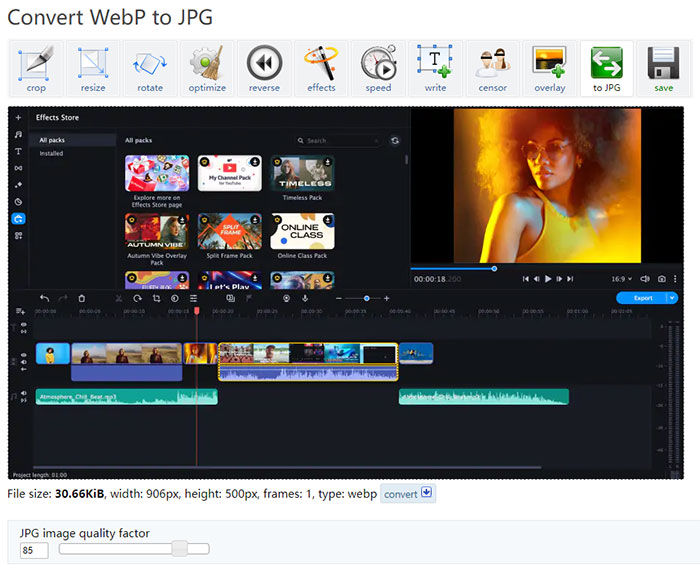
Task: Click the JPG quality factor input box
Action: click(34, 550)
